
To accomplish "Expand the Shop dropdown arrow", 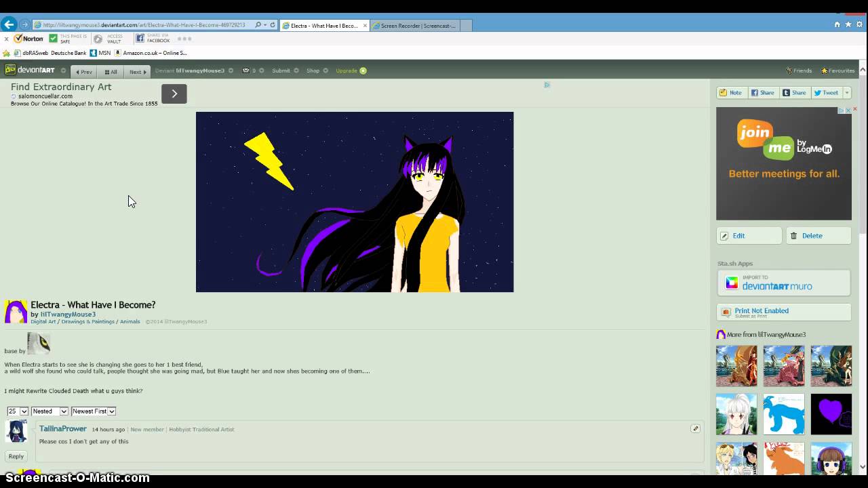I will (325, 70).
